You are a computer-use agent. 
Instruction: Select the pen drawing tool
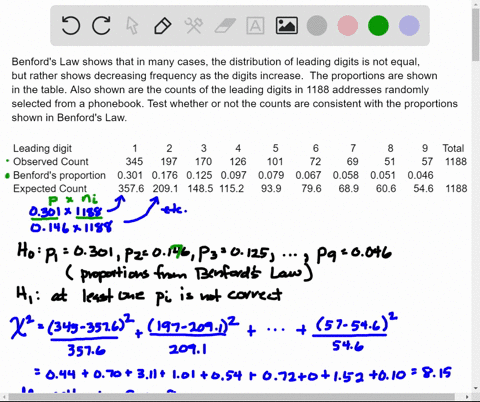tap(163, 26)
